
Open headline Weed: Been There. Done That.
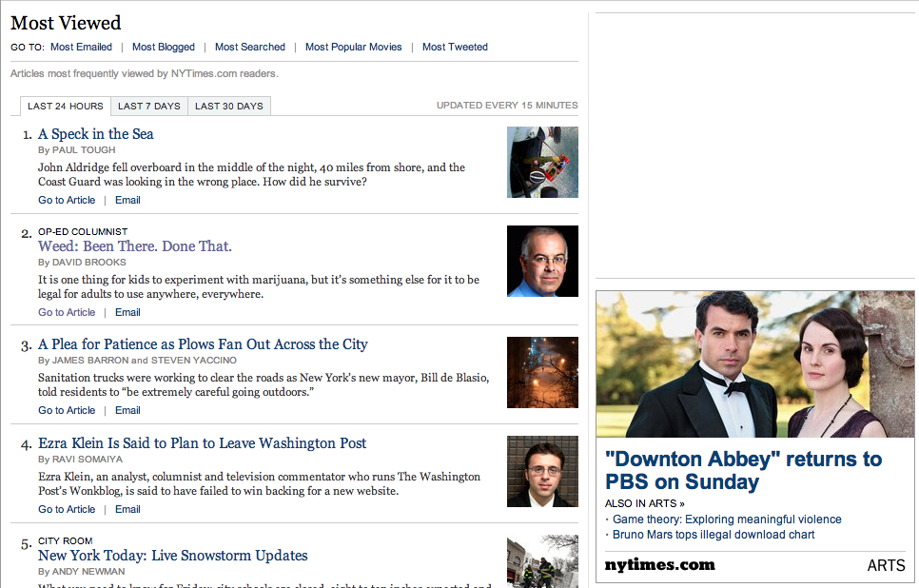(x=135, y=246)
